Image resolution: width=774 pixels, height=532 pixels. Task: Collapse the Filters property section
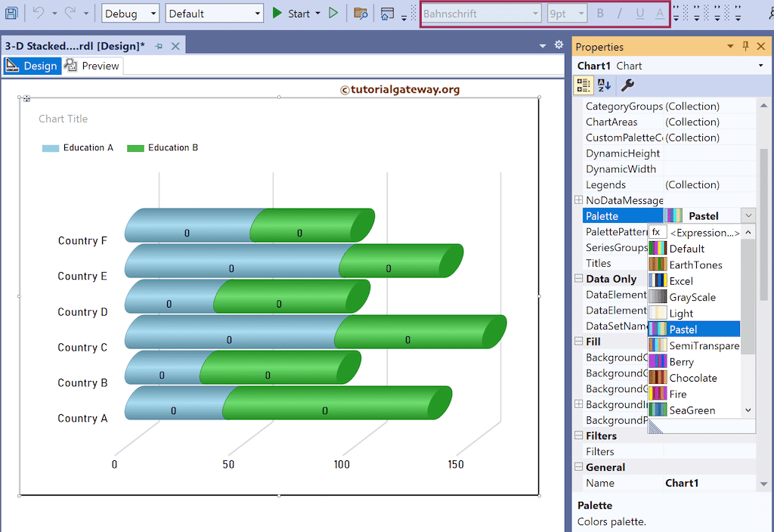click(x=579, y=436)
